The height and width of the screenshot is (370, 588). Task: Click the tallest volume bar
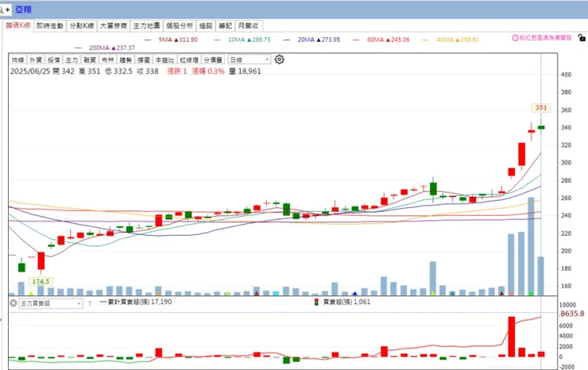(x=531, y=246)
